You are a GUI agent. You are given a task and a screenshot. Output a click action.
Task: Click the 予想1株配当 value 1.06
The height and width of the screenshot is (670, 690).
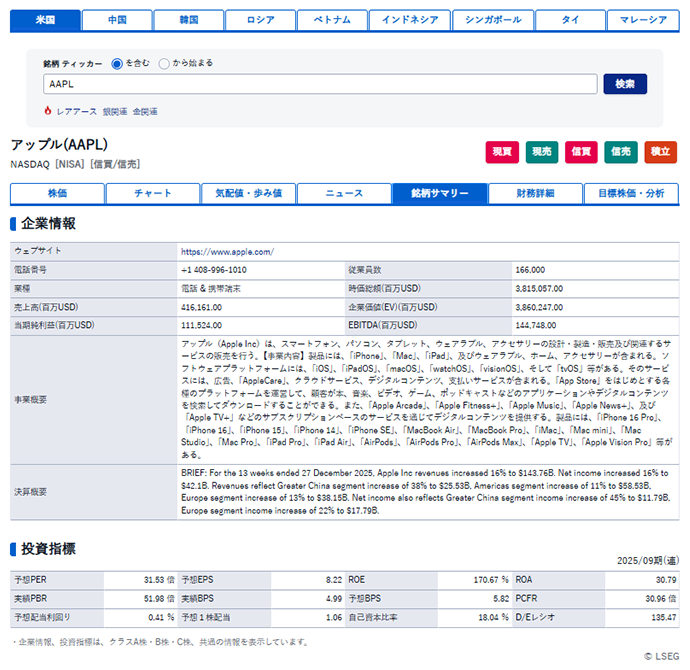tap(334, 618)
